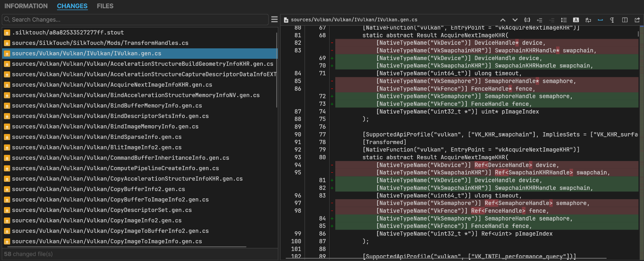Click the modified icon for CopyImageInfo2.gen.cs
This screenshot has width=644, height=261.
coord(7,221)
